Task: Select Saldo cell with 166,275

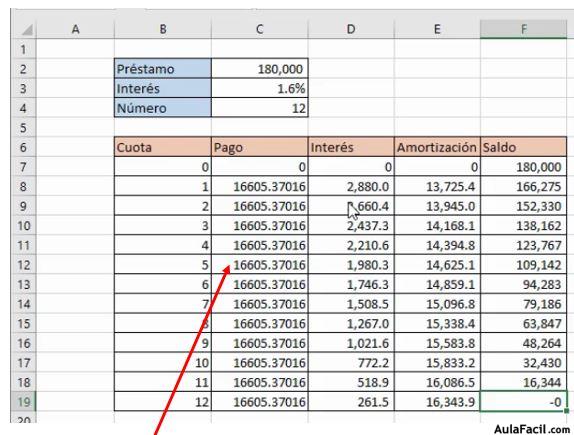Action: 523,186
